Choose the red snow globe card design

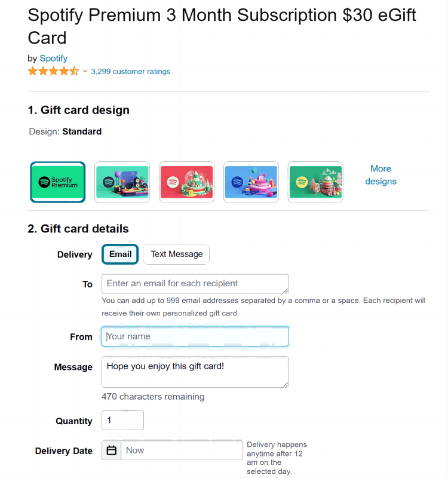[x=187, y=182]
